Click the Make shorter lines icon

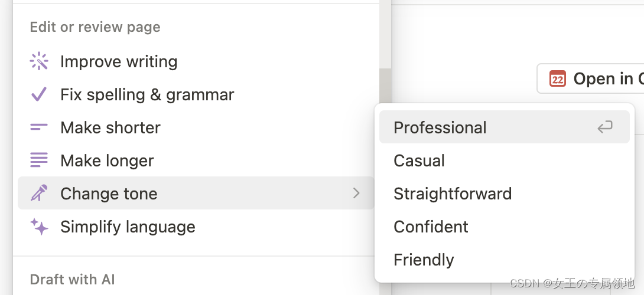tap(39, 127)
